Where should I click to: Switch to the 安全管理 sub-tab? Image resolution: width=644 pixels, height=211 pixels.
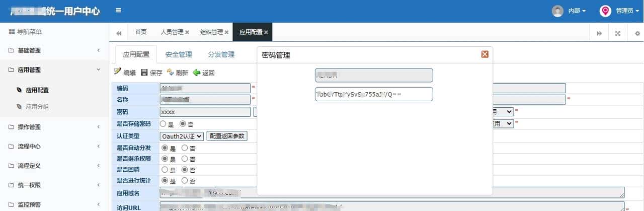(179, 54)
